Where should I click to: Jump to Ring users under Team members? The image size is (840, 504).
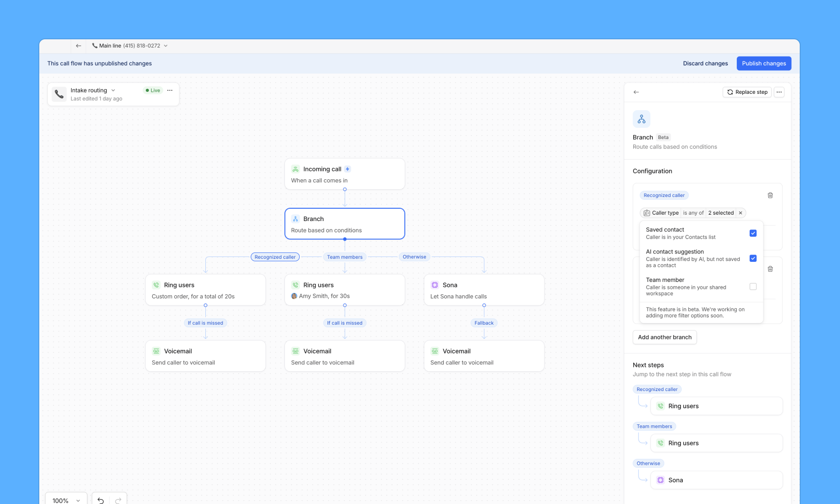[717, 443]
